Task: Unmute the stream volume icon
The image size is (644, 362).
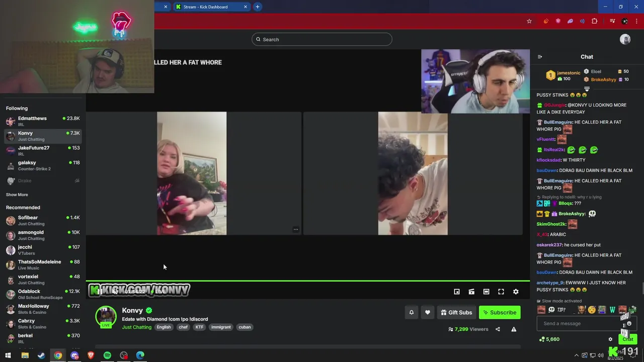Action: click(115, 291)
